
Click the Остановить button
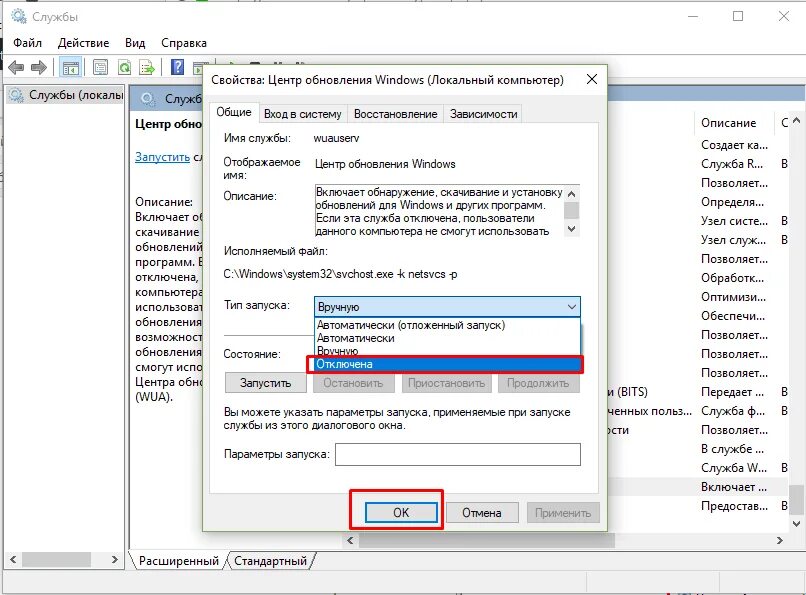[x=353, y=383]
